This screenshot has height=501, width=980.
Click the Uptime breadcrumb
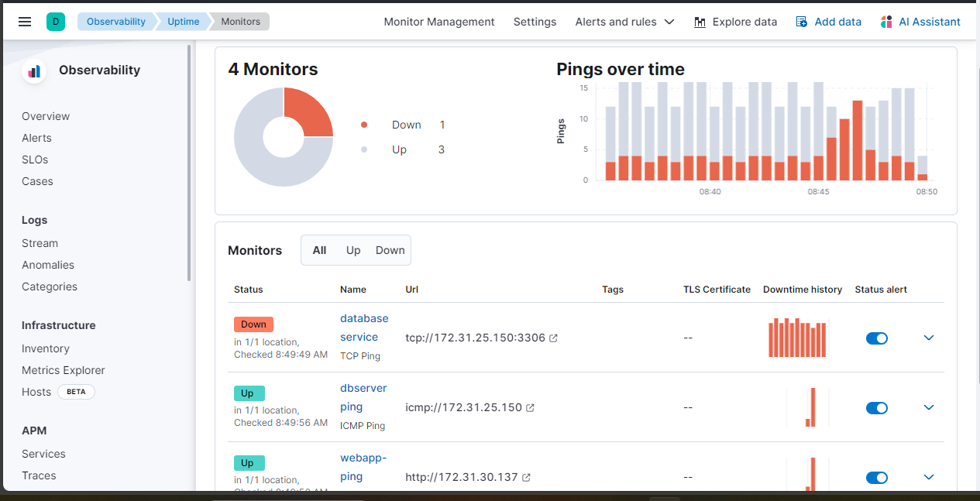(x=183, y=22)
